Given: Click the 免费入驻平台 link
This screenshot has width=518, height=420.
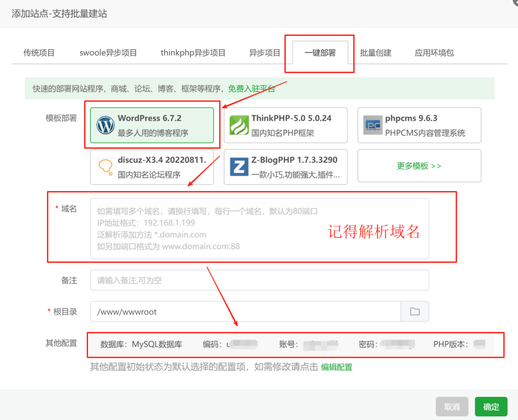Looking at the screenshot, I should tap(251, 88).
